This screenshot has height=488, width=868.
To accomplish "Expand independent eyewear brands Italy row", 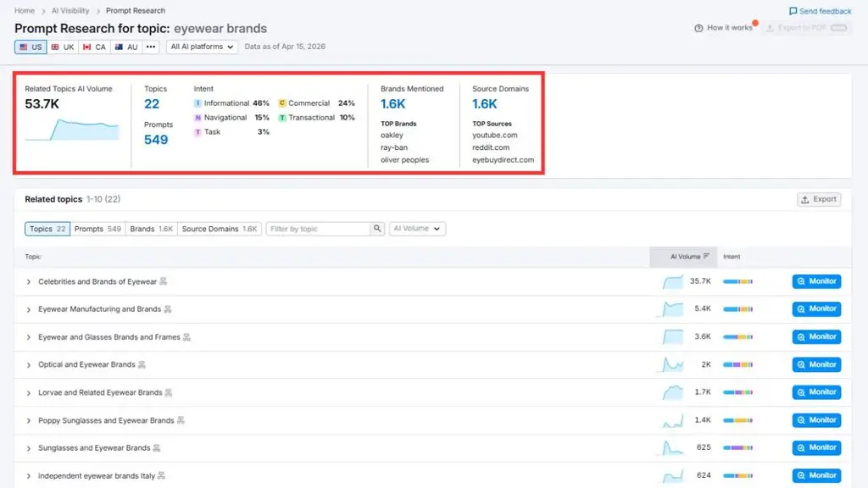I will point(28,476).
